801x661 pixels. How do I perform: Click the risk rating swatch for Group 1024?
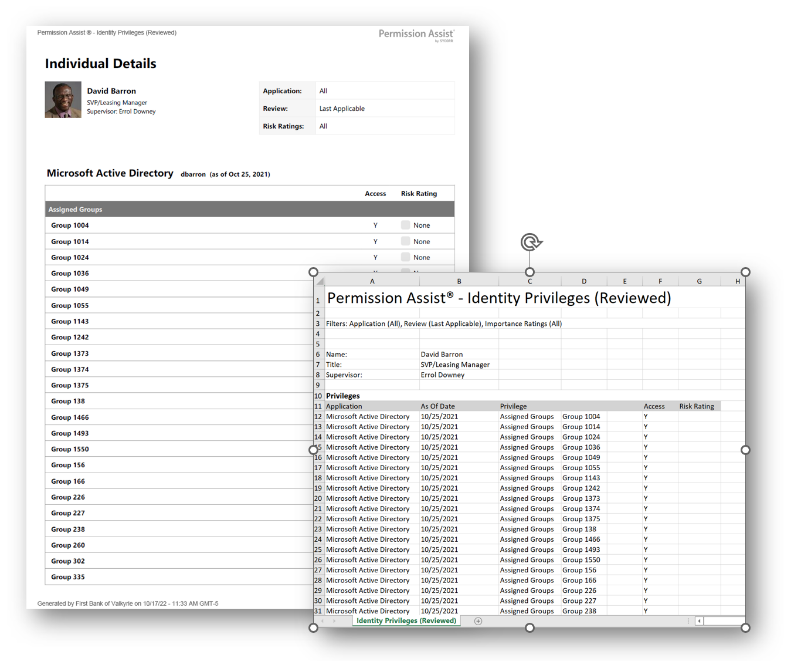point(405,258)
